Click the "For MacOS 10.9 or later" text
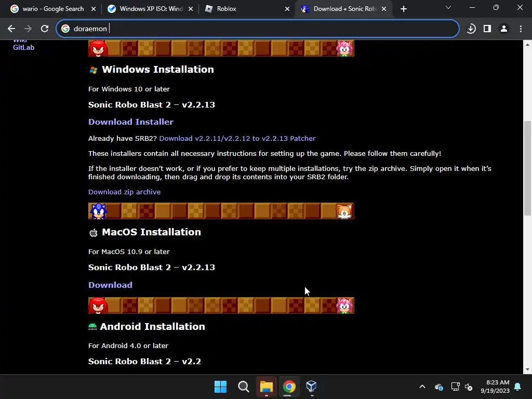The height and width of the screenshot is (399, 532). point(129,252)
